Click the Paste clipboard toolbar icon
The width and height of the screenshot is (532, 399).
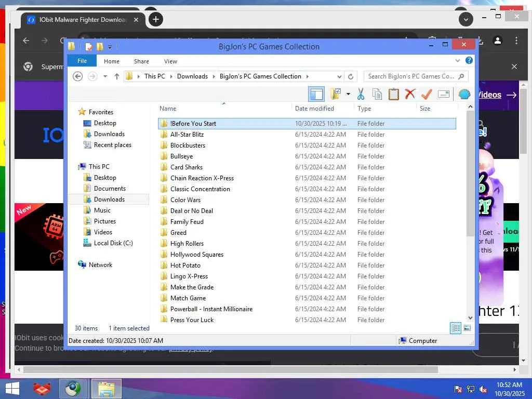click(x=394, y=94)
